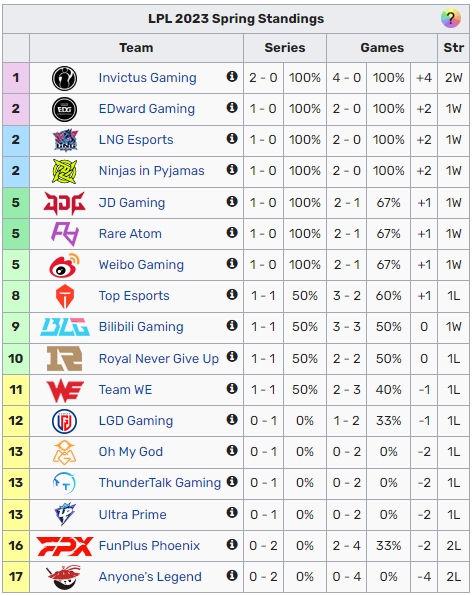
Task: Click the Bilibili Gaming BLG logo
Action: tap(65, 327)
